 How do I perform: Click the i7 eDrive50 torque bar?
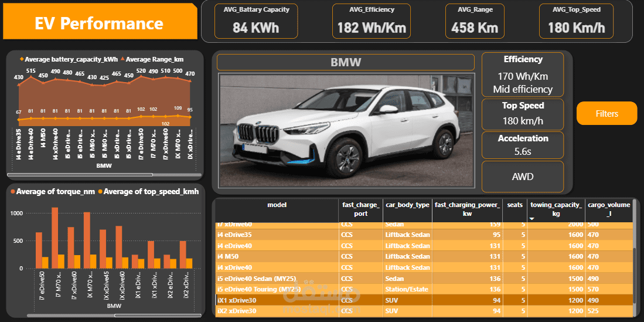click(x=39, y=250)
